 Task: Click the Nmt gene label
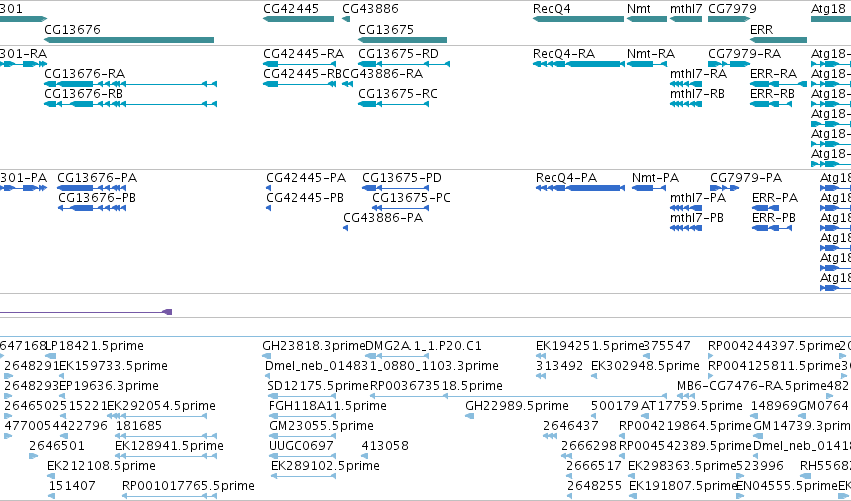pyautogui.click(x=639, y=9)
